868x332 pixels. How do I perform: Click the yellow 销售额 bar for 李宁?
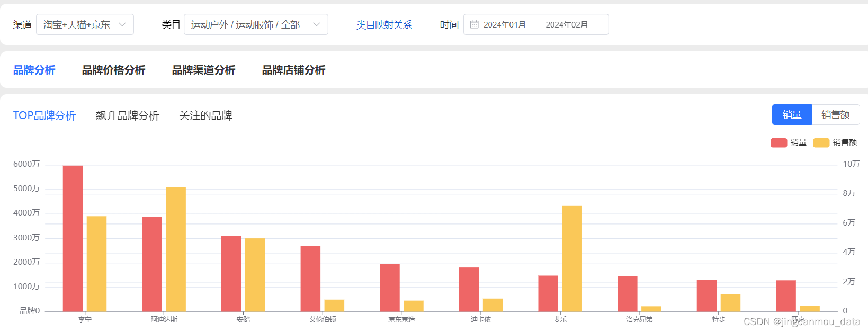[x=97, y=264]
